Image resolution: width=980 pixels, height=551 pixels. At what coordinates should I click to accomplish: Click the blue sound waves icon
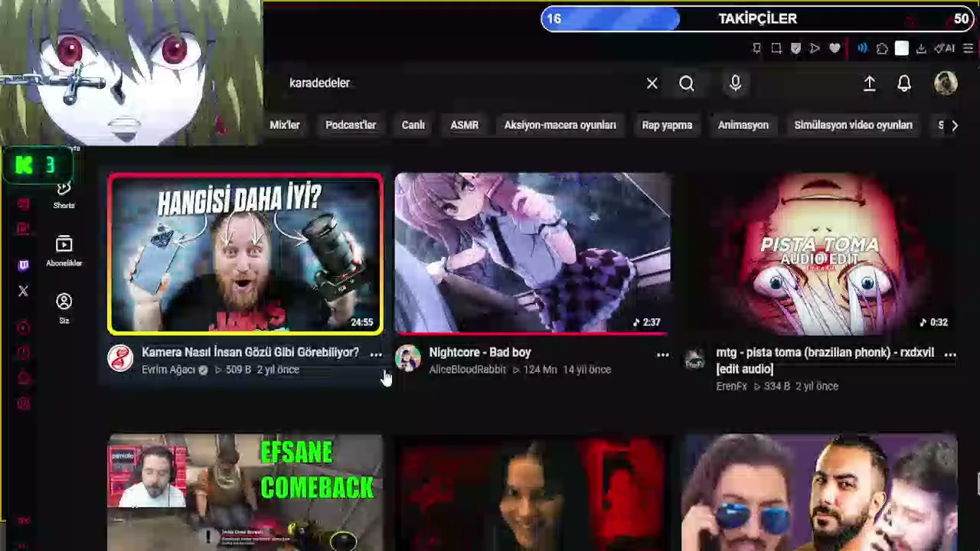[x=863, y=48]
